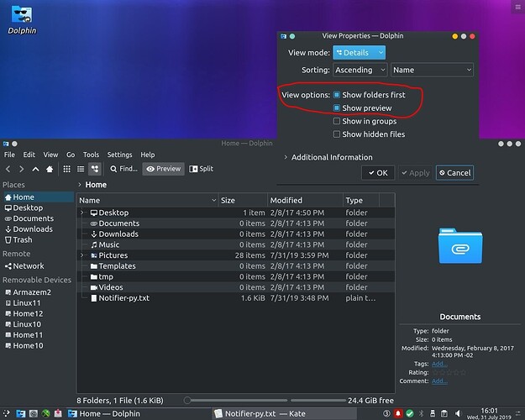Switch to Icons view mode

(x=66, y=169)
